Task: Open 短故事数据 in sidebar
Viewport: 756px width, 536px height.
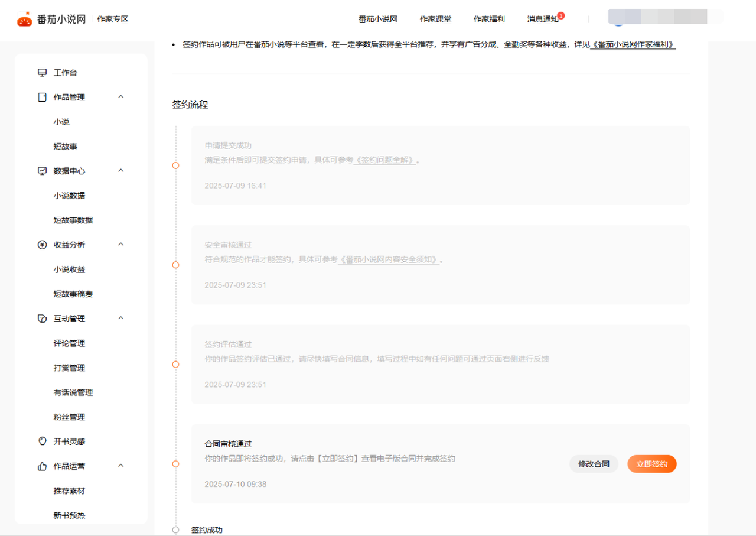Action: click(73, 220)
